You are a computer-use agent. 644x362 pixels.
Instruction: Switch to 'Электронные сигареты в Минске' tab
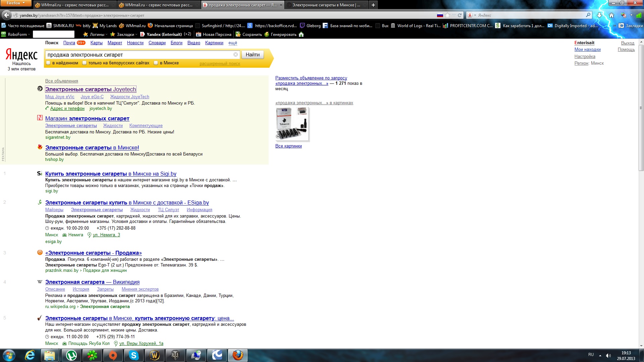click(x=326, y=5)
